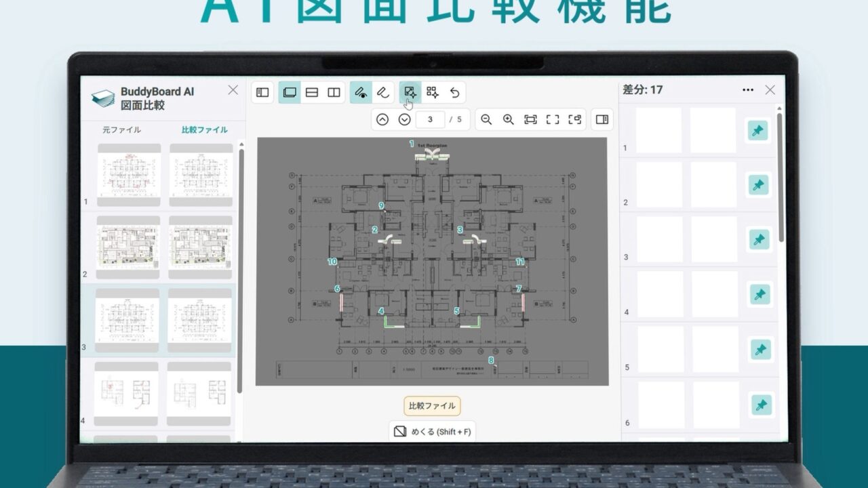Switch to the 比較ファイル tab
This screenshot has width=868, height=488.
(205, 129)
